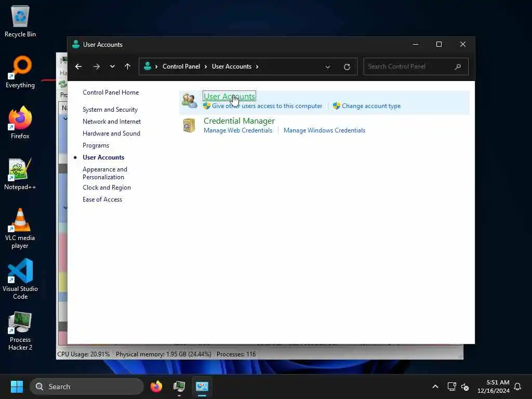Viewport: 532px width, 399px height.
Task: Open the clock showing 5:51 AM
Action: point(494,387)
